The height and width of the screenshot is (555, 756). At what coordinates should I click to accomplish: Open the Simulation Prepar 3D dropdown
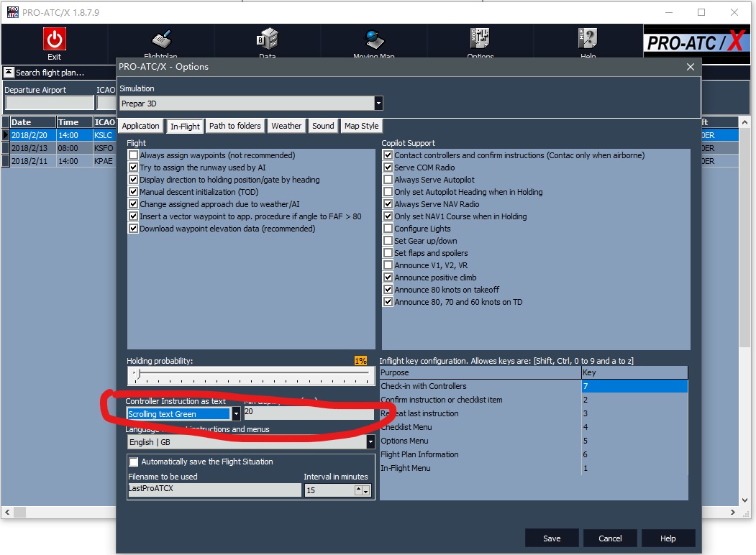[378, 103]
